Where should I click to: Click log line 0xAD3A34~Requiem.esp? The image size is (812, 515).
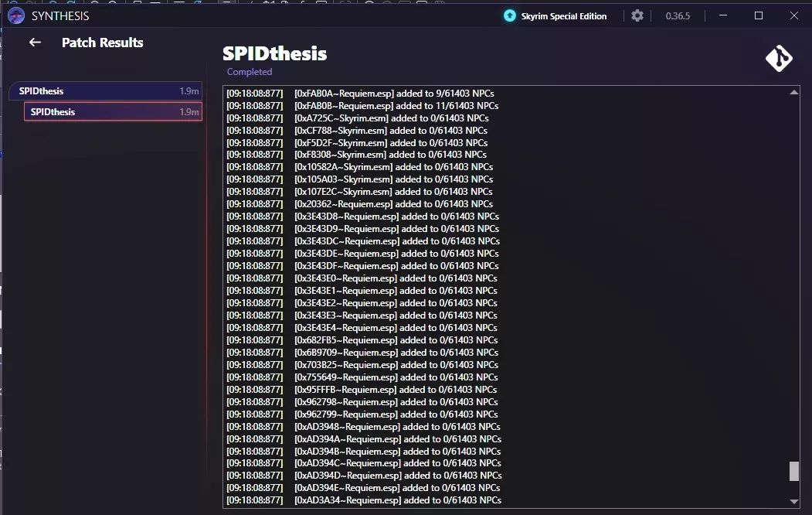364,500
